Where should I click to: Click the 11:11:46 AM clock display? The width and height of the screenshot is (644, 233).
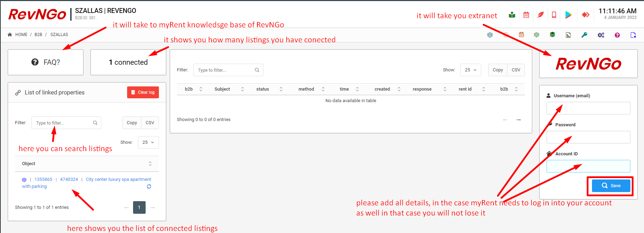[x=617, y=11]
